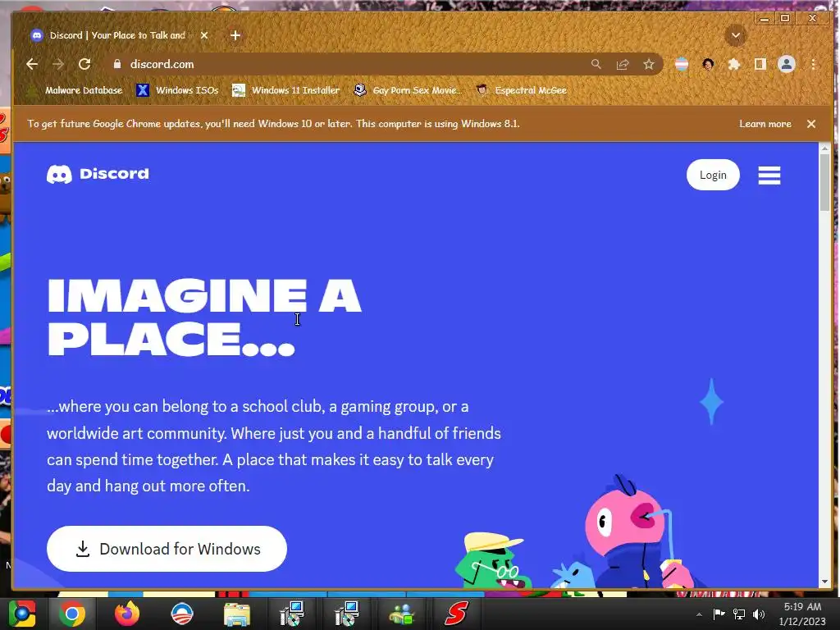This screenshot has height=630, width=840.
Task: Share this page via address bar icon
Action: (623, 64)
